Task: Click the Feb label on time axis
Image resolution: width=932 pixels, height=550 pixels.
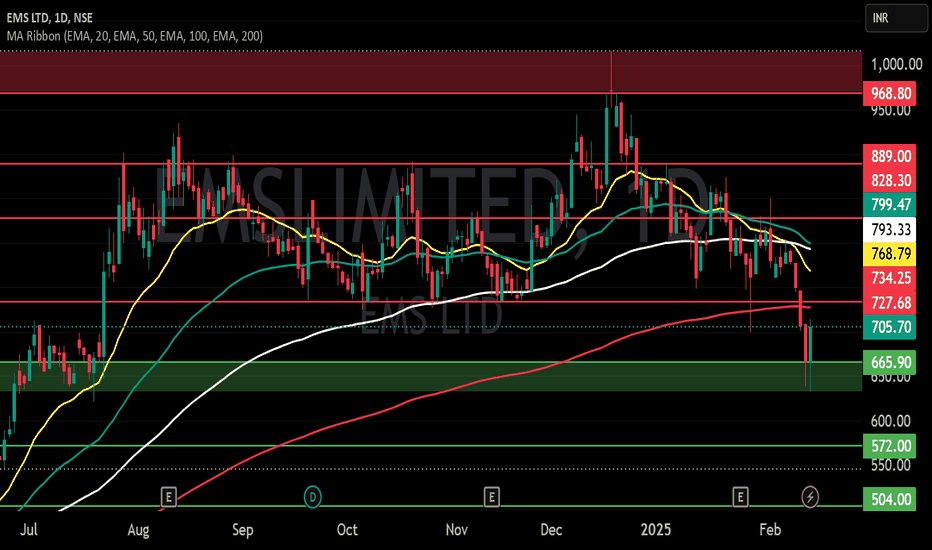Action: coord(770,529)
